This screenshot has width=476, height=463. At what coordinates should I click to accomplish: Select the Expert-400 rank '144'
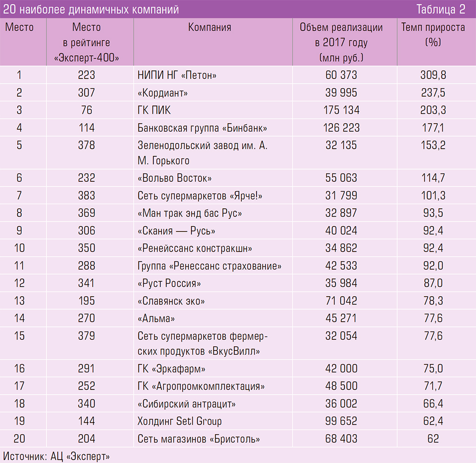86,422
